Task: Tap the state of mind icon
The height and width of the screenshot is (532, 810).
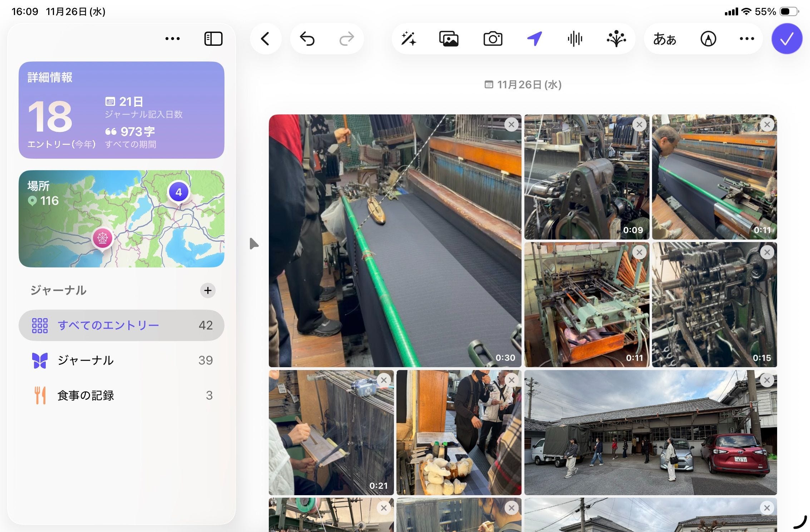Action: pyautogui.click(x=616, y=39)
